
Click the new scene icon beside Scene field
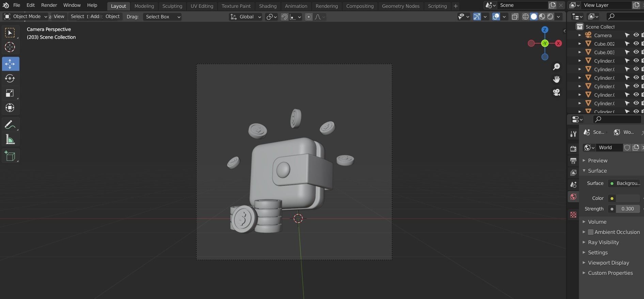pyautogui.click(x=552, y=5)
